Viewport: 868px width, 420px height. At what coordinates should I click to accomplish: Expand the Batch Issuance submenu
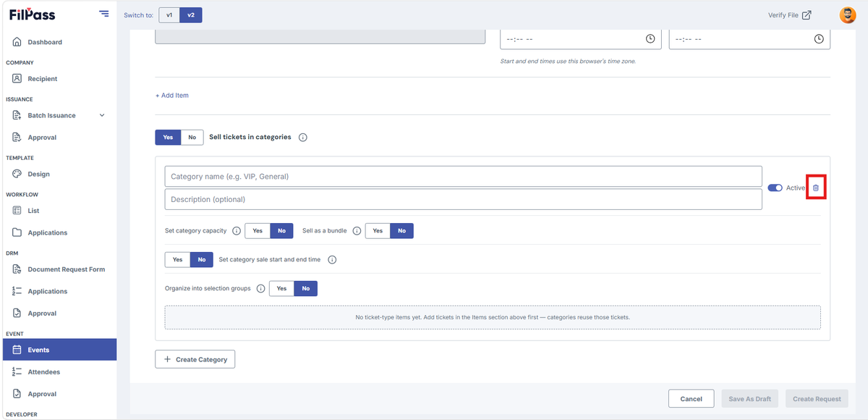pyautogui.click(x=101, y=115)
